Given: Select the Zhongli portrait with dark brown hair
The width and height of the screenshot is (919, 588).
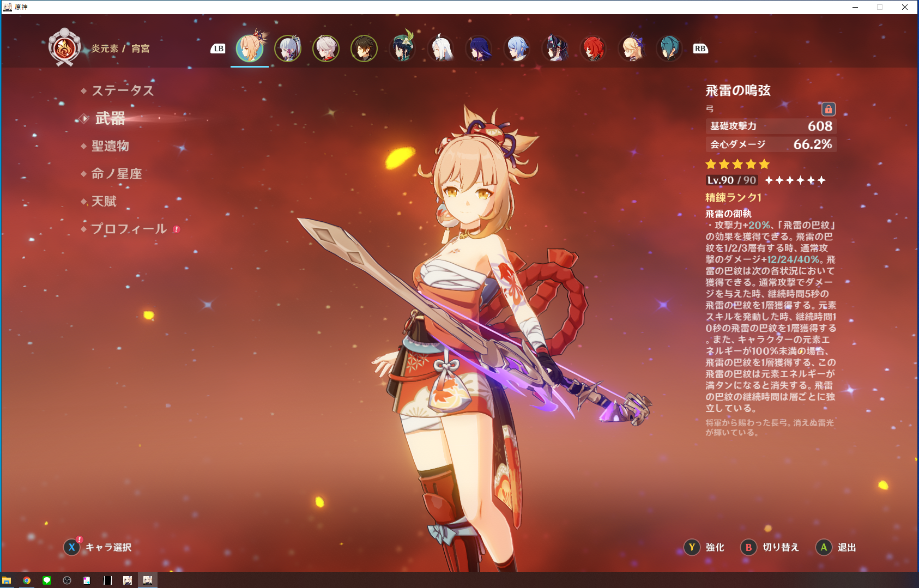Looking at the screenshot, I should tap(364, 49).
